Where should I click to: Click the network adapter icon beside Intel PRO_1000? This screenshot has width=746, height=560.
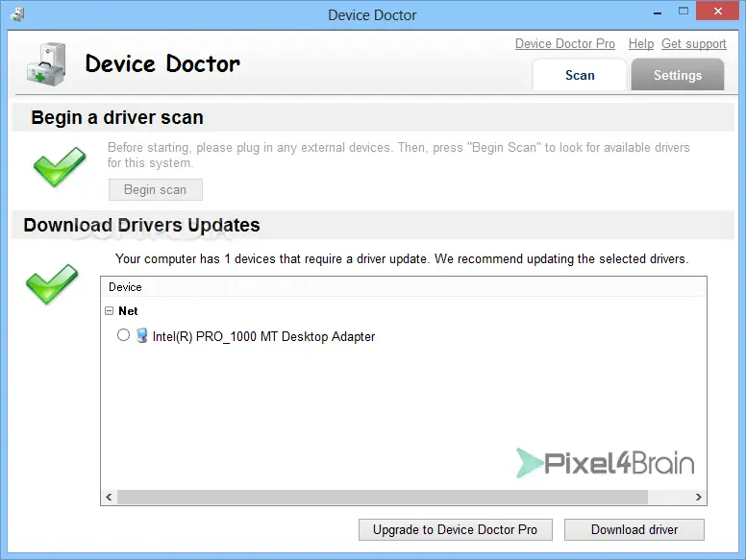(x=141, y=335)
